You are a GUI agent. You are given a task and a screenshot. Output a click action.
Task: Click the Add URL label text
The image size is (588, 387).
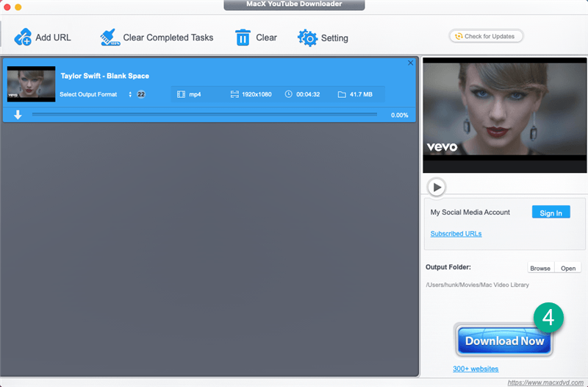pos(53,38)
